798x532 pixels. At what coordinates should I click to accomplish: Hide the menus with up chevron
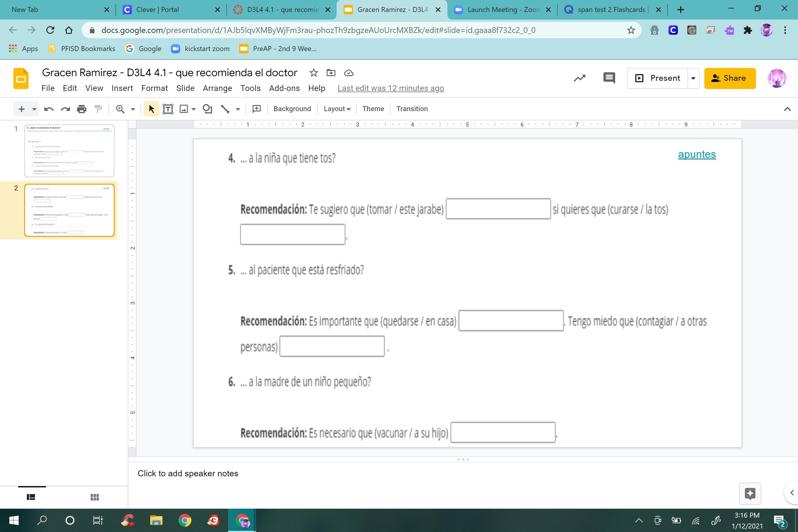[x=787, y=109]
